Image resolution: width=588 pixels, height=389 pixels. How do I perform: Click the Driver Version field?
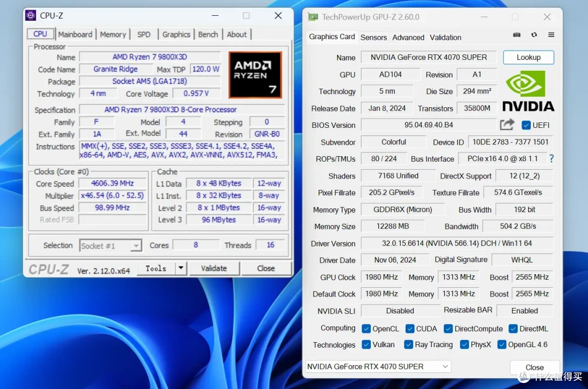(457, 243)
